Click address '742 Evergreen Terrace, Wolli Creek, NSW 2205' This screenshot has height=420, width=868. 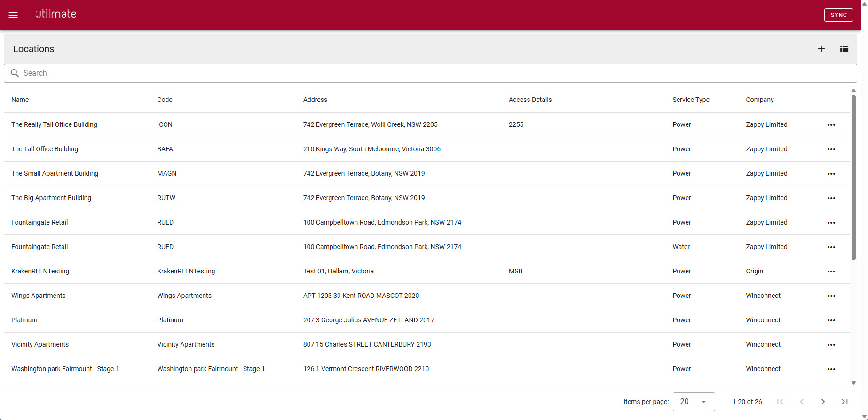tap(371, 124)
